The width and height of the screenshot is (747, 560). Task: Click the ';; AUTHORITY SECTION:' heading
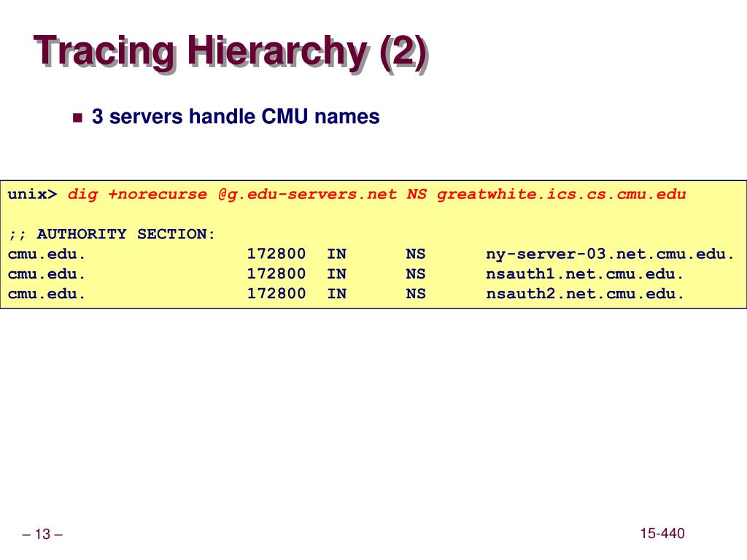pos(112,234)
